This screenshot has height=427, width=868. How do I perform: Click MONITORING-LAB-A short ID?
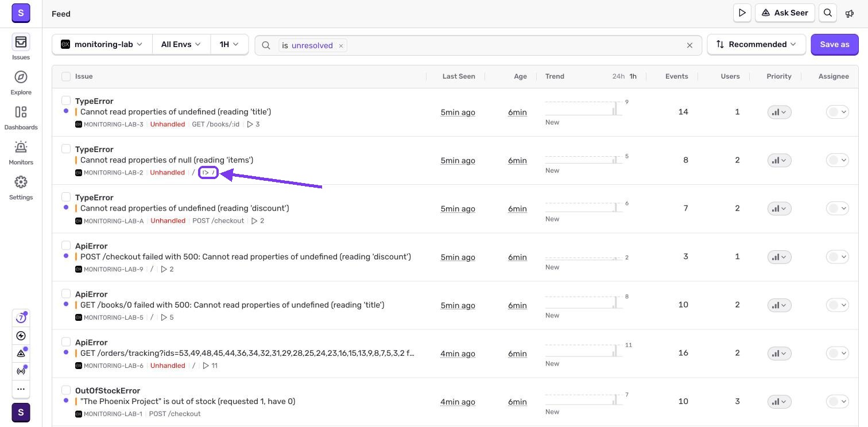(114, 221)
